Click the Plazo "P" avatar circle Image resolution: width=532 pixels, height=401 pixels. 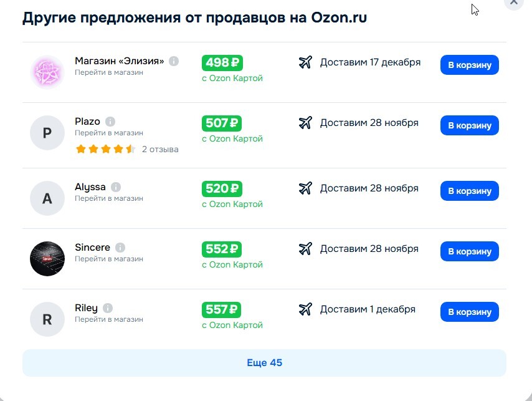(47, 133)
